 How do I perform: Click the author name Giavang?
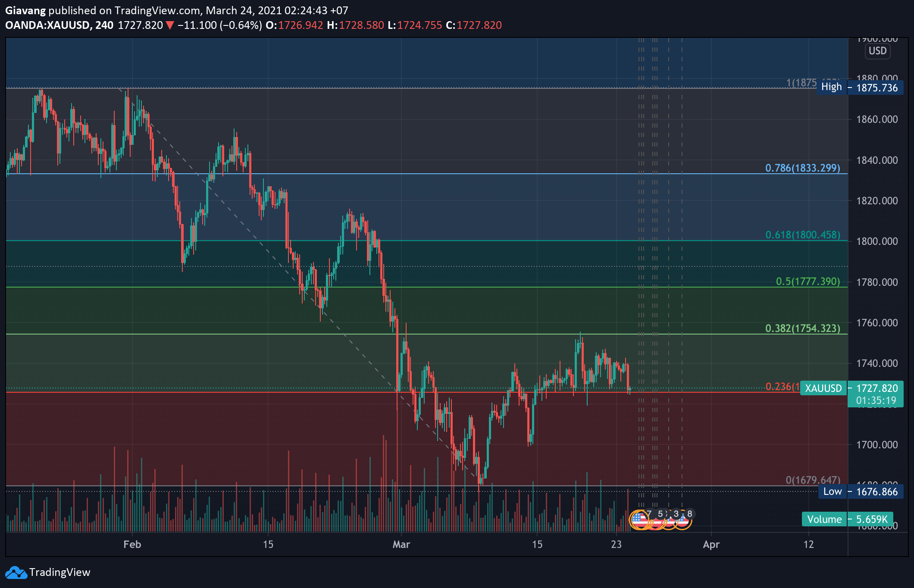pos(25,10)
